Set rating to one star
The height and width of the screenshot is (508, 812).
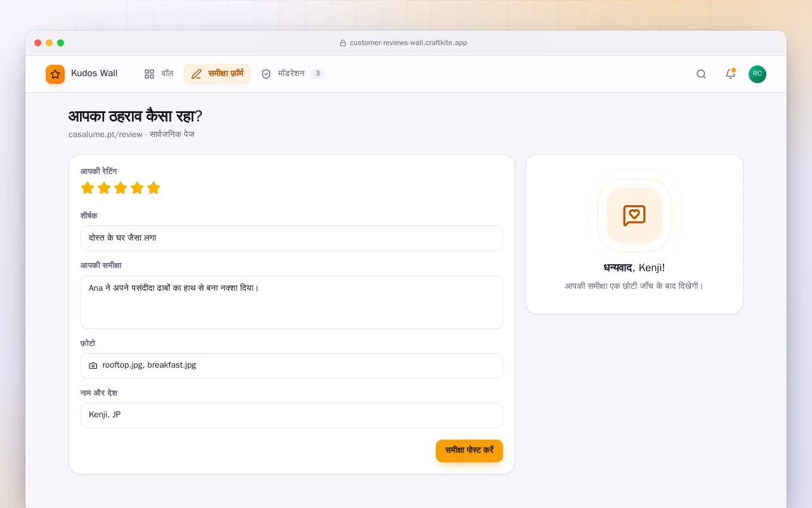click(88, 188)
